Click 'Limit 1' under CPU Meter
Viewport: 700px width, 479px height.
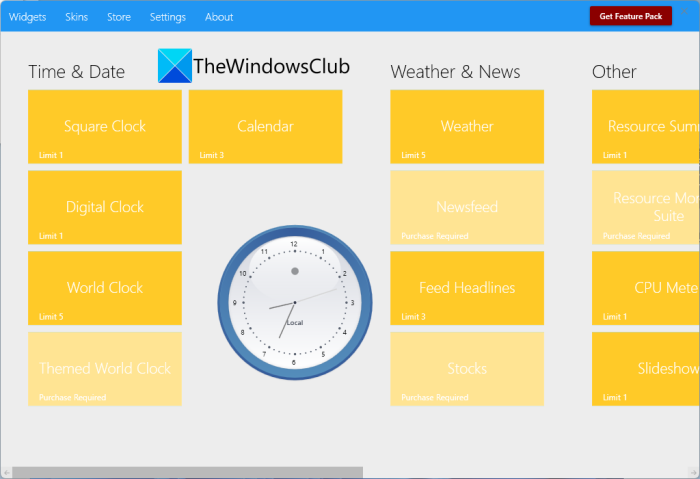click(615, 317)
